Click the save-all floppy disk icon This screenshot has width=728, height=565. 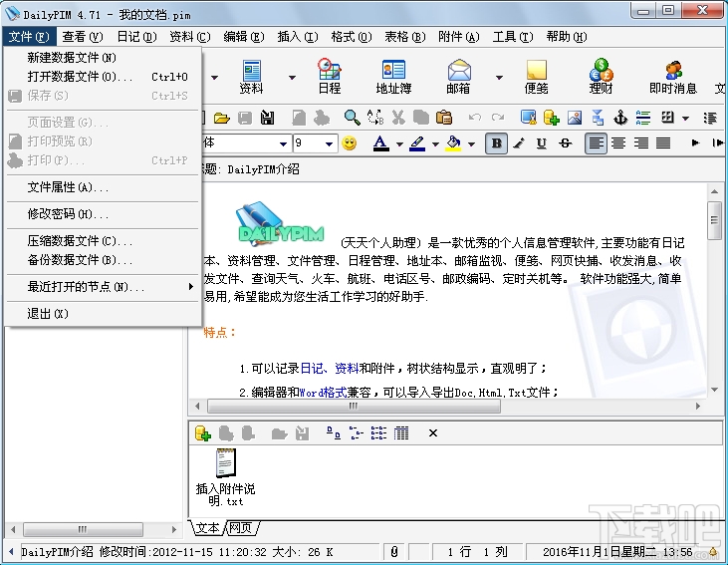268,118
